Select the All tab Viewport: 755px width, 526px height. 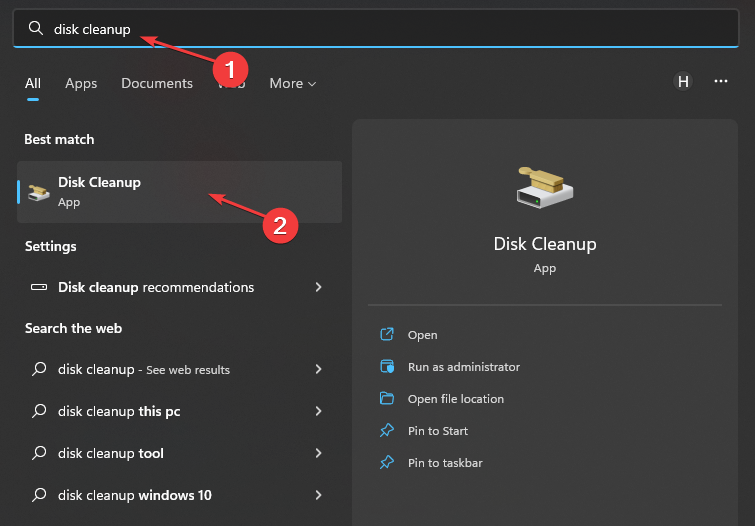33,83
